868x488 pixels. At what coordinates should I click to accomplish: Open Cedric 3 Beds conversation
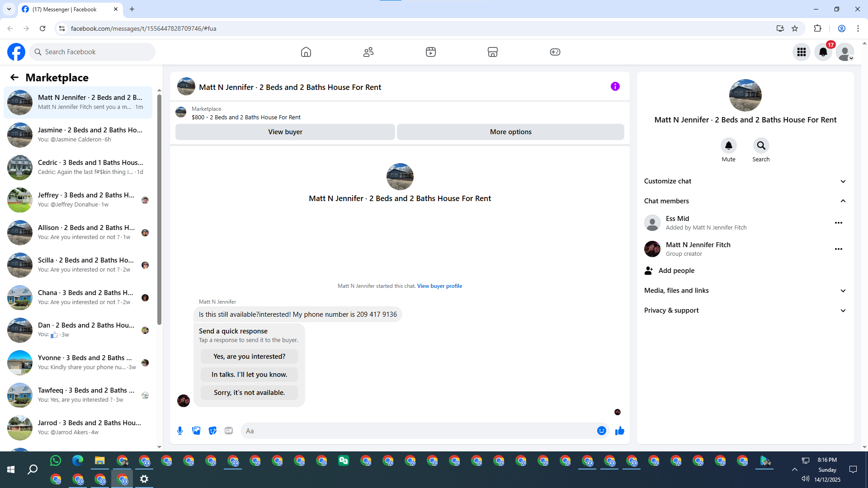click(x=78, y=168)
